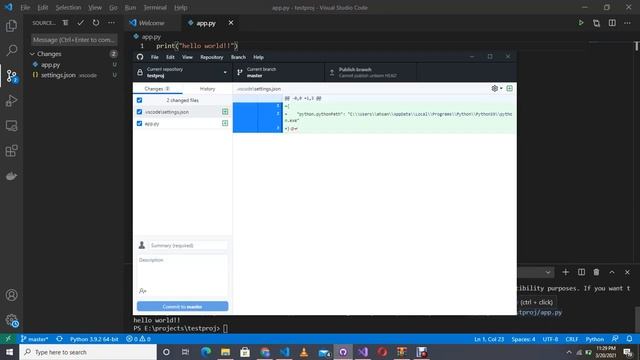Screen dimensions: 640x360
Task: Refresh the source control panel
Action: click(96, 23)
